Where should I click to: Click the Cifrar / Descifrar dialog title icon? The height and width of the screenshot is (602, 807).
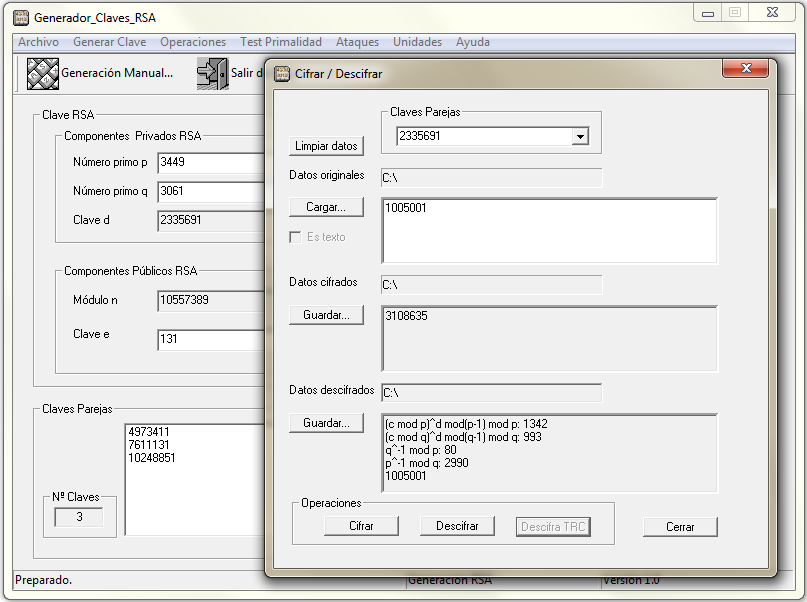coord(282,73)
